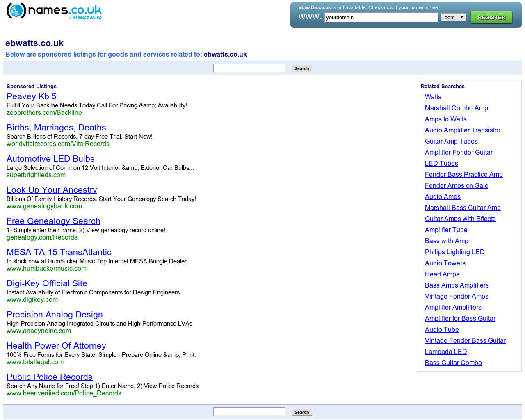The image size is (525, 420).
Task: Select Head Amps related search
Action: (442, 274)
